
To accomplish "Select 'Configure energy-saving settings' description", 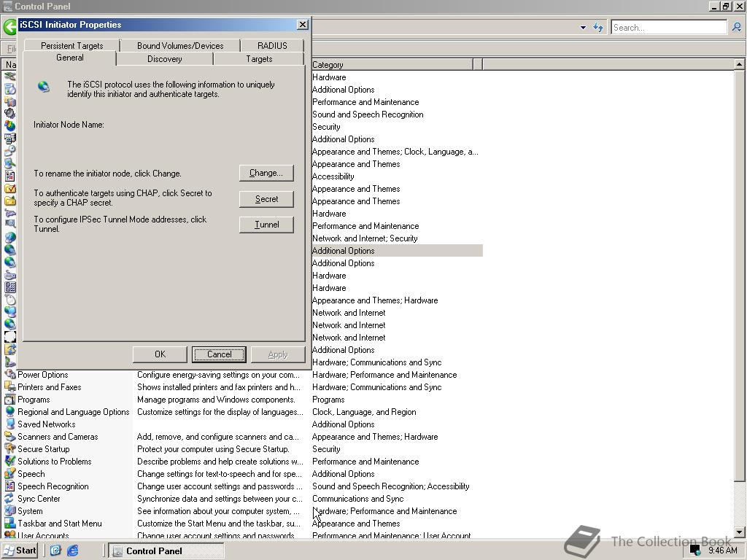I will tap(219, 375).
